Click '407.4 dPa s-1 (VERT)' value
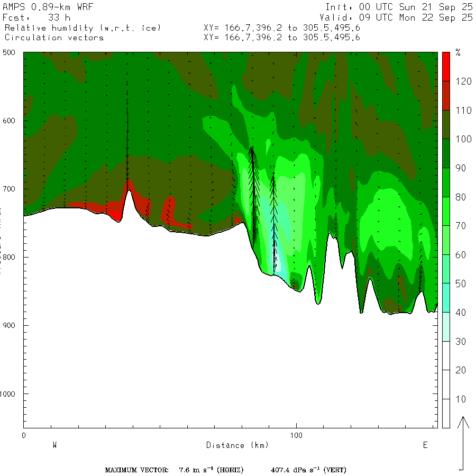Viewport: 476px width, 476px height. 308,470
